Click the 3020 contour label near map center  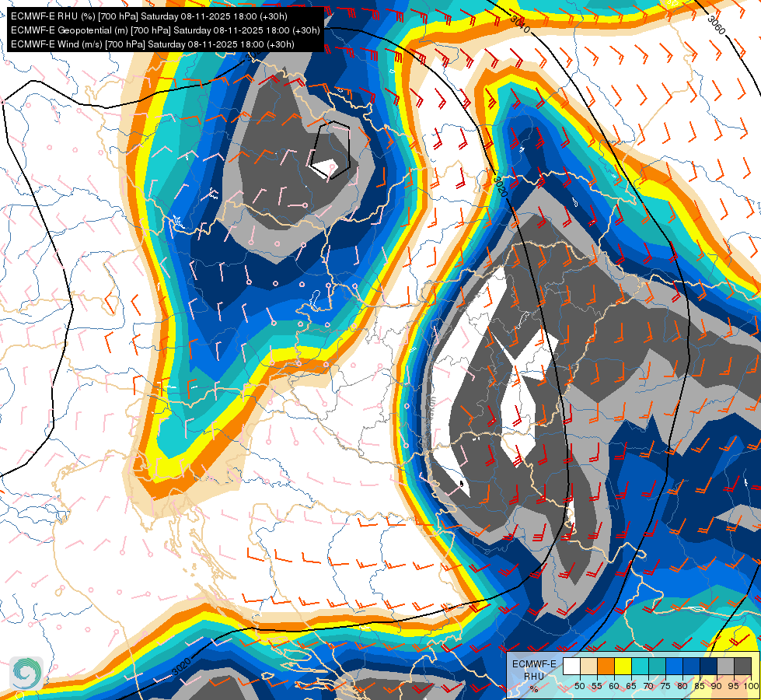coord(500,187)
